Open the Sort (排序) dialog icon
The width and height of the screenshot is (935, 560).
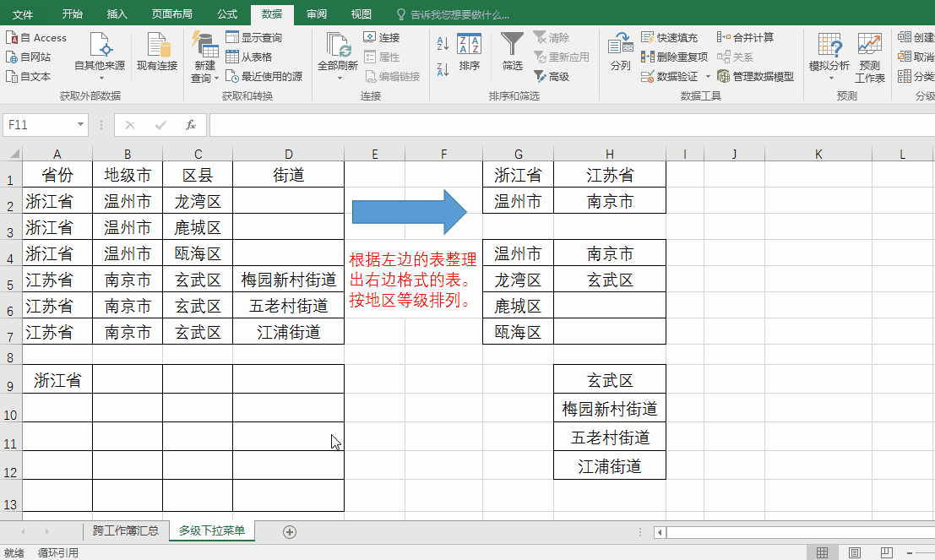click(470, 45)
